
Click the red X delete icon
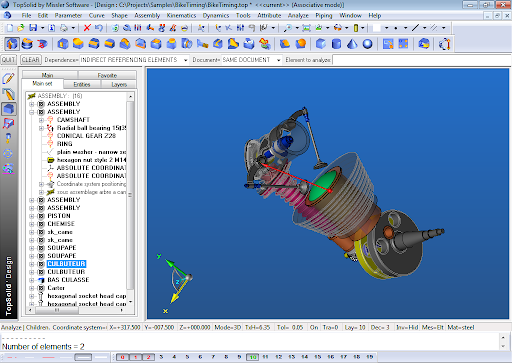[x=87, y=28]
